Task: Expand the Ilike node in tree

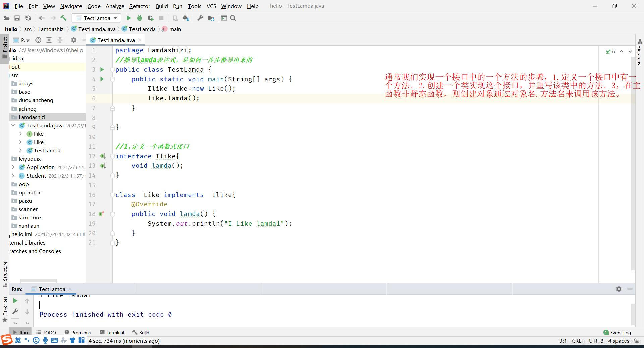Action: pos(20,134)
